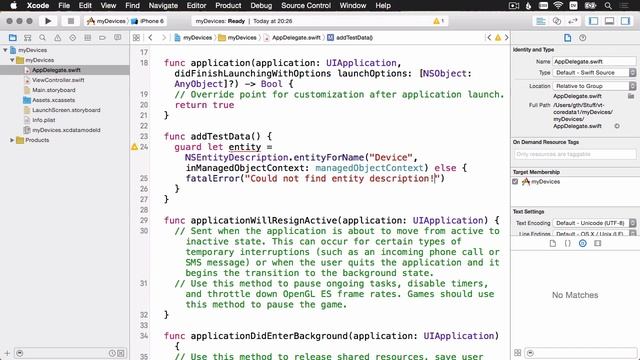Add a new file with plus button
640x360 pixels.
pyautogui.click(x=7, y=353)
